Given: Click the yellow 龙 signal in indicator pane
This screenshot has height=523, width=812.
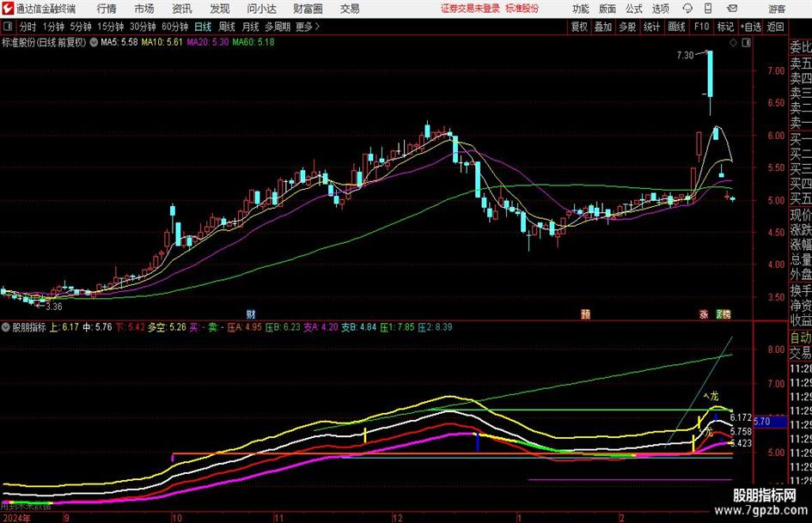Looking at the screenshot, I should click(711, 396).
